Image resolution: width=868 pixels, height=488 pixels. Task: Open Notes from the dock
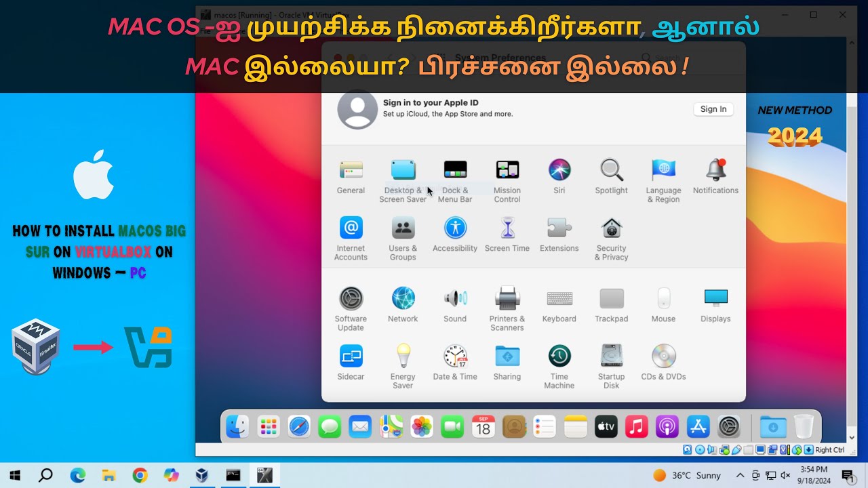pos(575,427)
